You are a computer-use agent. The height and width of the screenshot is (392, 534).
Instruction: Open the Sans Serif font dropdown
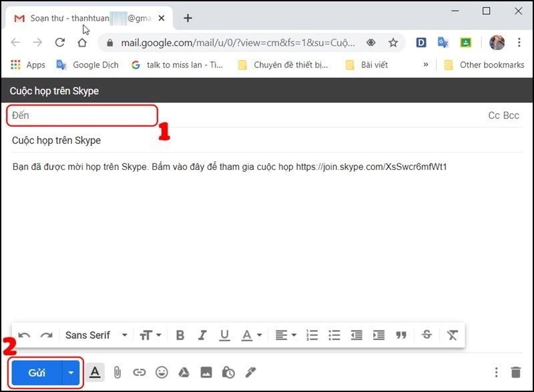(x=93, y=335)
